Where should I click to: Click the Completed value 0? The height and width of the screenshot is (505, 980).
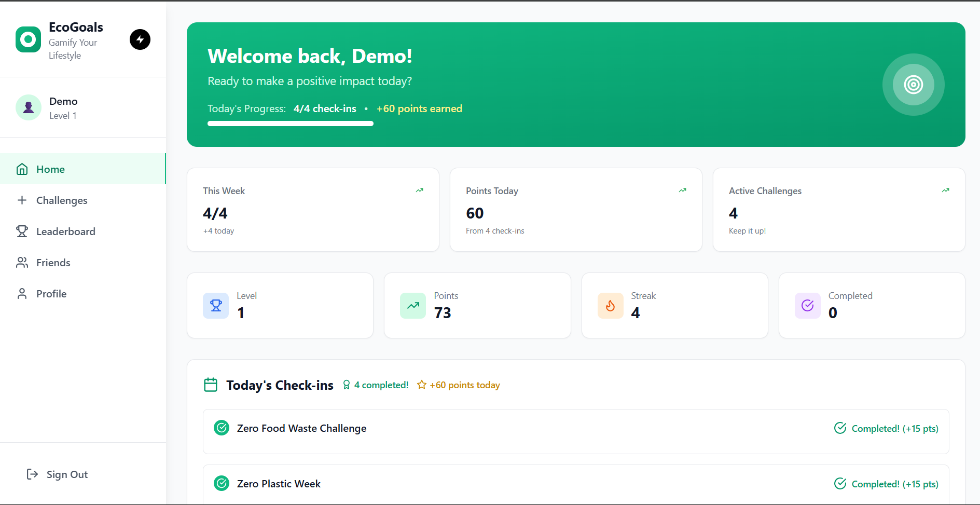pyautogui.click(x=833, y=313)
